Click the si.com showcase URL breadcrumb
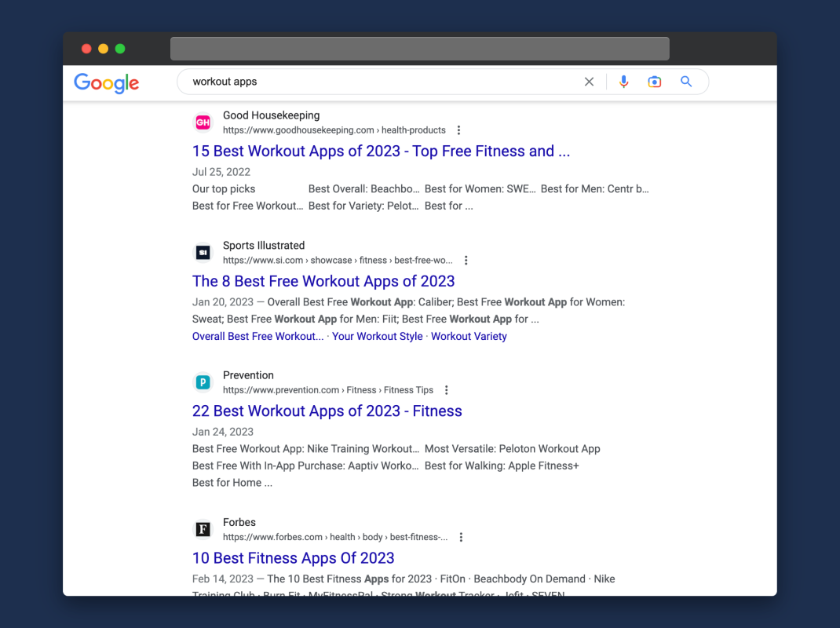 [338, 261]
